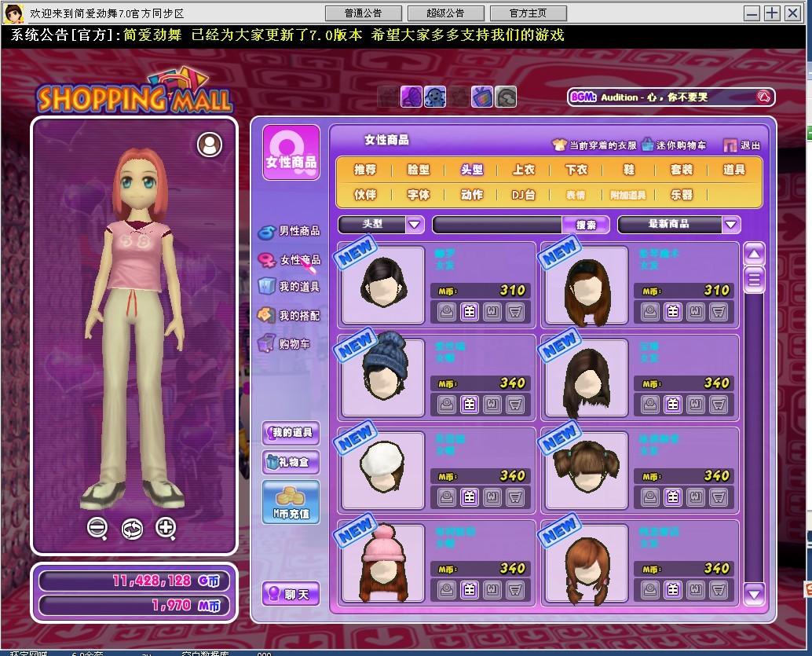Expand the 头型 category dropdown
Image resolution: width=812 pixels, height=656 pixels.
415,225
